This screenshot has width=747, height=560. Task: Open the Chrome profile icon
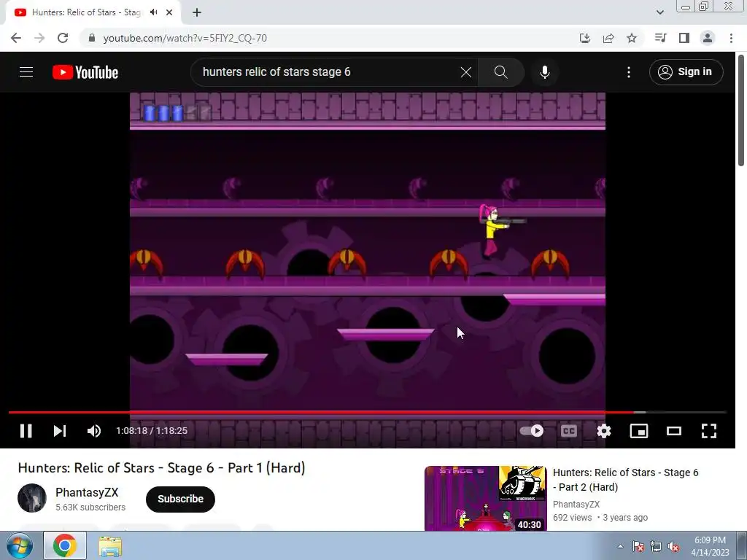coord(708,38)
